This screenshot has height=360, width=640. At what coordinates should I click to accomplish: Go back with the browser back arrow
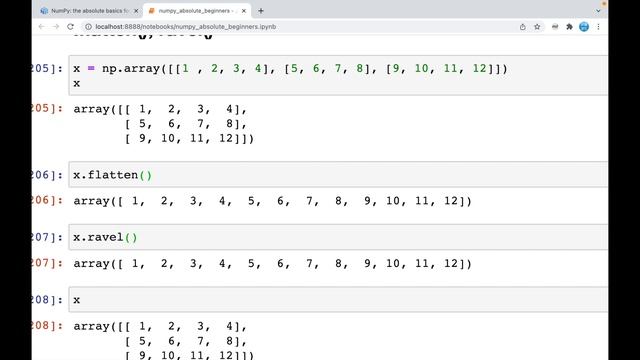click(41, 27)
